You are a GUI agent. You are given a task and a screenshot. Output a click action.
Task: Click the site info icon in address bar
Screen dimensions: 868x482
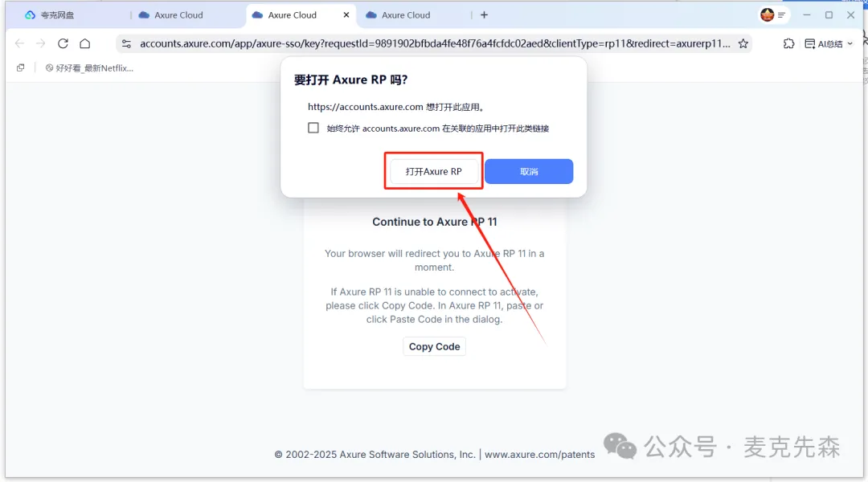click(x=126, y=43)
